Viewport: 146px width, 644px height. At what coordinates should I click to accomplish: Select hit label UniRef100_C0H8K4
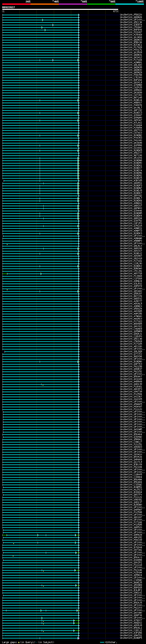pyautogui.click(x=131, y=477)
